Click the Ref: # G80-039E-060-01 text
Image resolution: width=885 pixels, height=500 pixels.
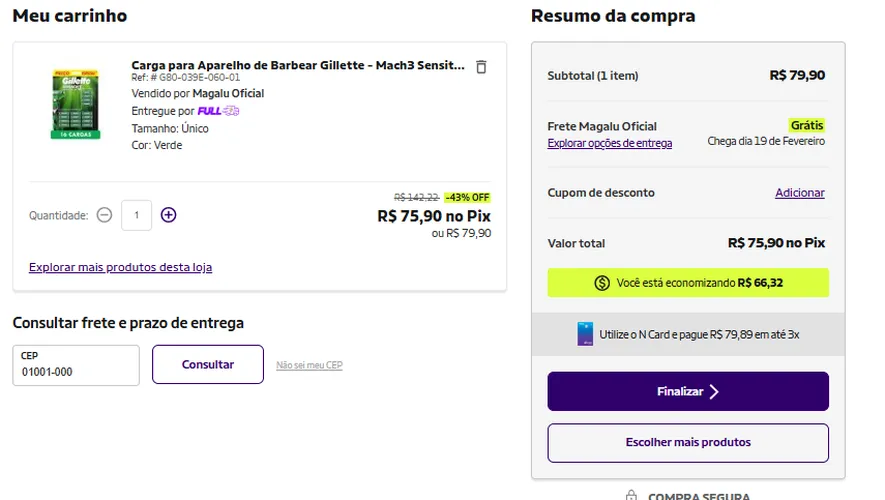[186, 78]
